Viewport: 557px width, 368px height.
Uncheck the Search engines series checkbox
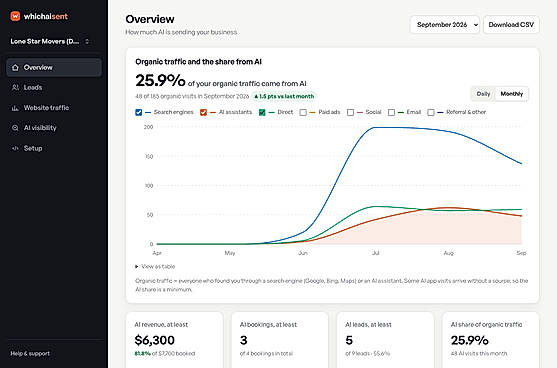click(139, 112)
